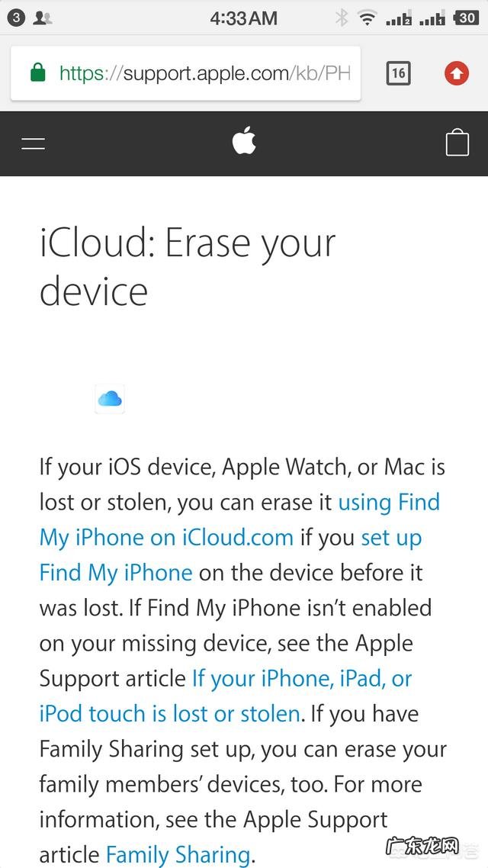Tap the red upload arrow icon
The height and width of the screenshot is (868, 488).
coord(456,73)
